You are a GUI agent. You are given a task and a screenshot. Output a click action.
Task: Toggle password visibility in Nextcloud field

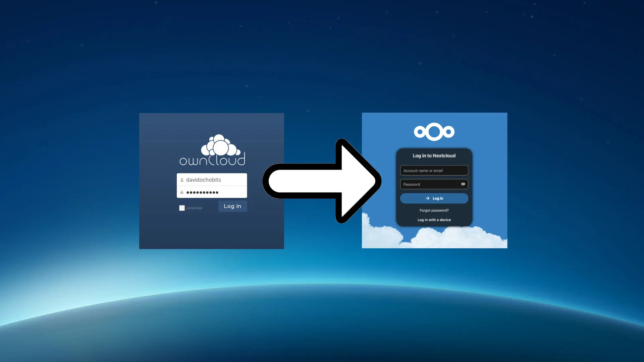pyautogui.click(x=463, y=184)
